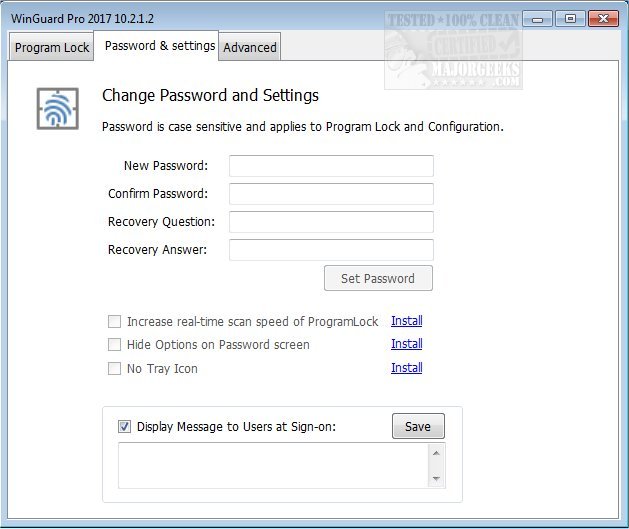Viewport: 629px width, 529px height.
Task: Open the Advanced tab
Action: coord(250,47)
